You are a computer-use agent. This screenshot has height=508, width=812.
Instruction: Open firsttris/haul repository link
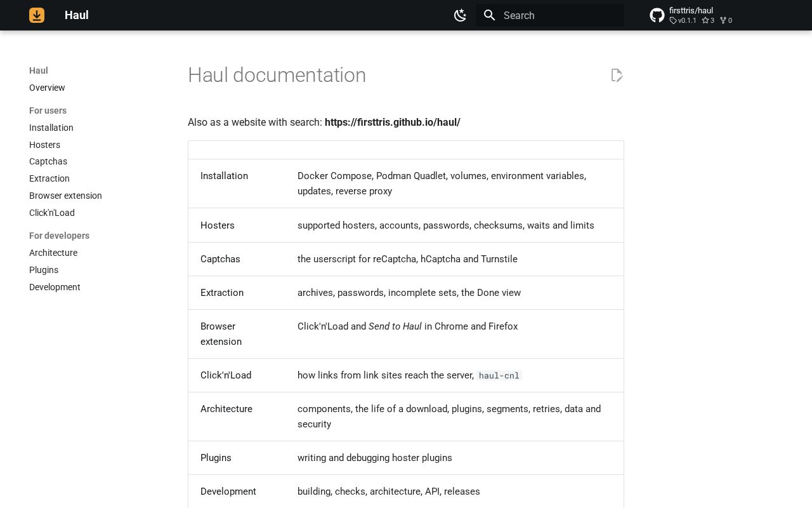click(x=691, y=11)
